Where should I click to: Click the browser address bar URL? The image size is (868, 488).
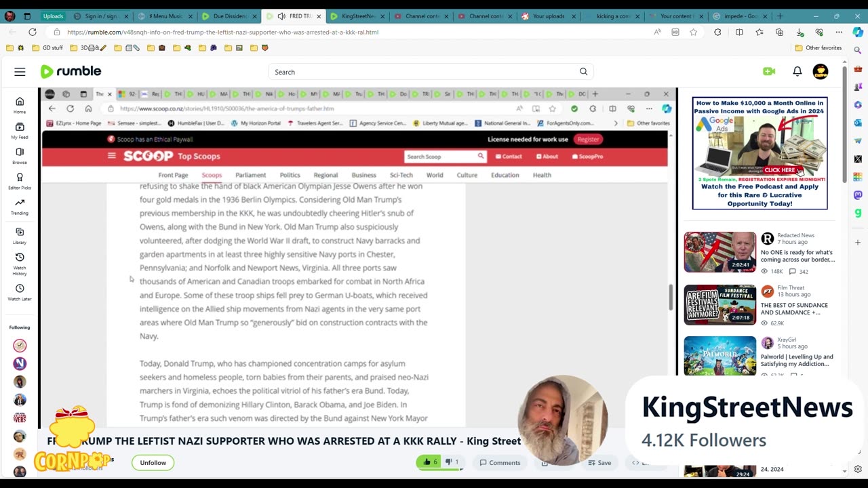pos(222,32)
